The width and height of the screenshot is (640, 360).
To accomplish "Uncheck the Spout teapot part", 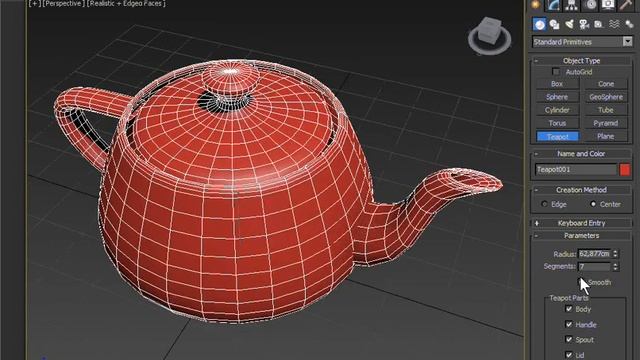I will tap(569, 340).
